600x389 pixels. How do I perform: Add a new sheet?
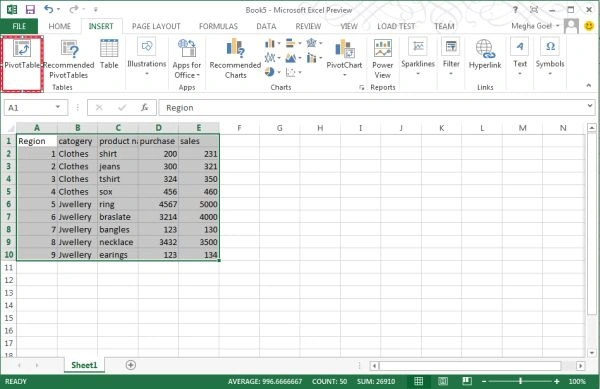pos(130,365)
